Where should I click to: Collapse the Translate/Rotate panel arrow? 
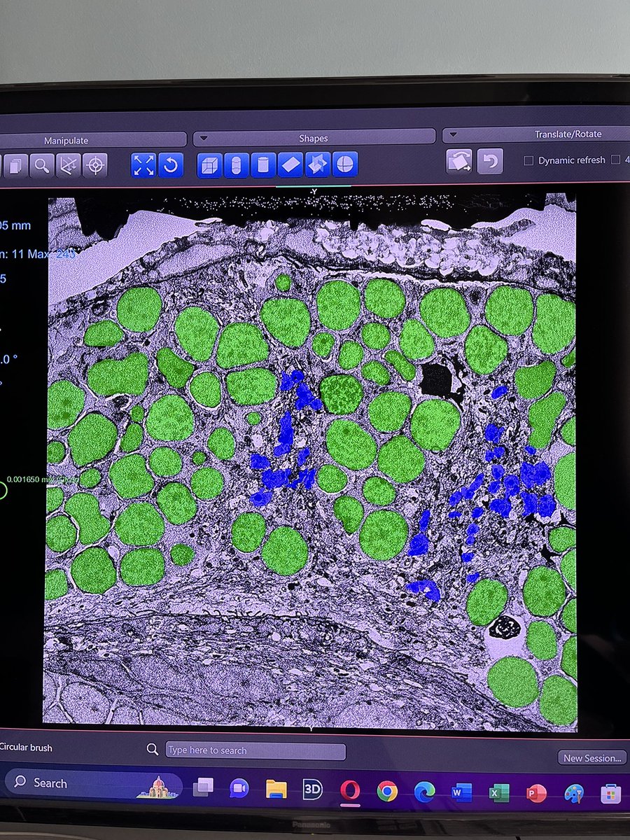(x=453, y=134)
